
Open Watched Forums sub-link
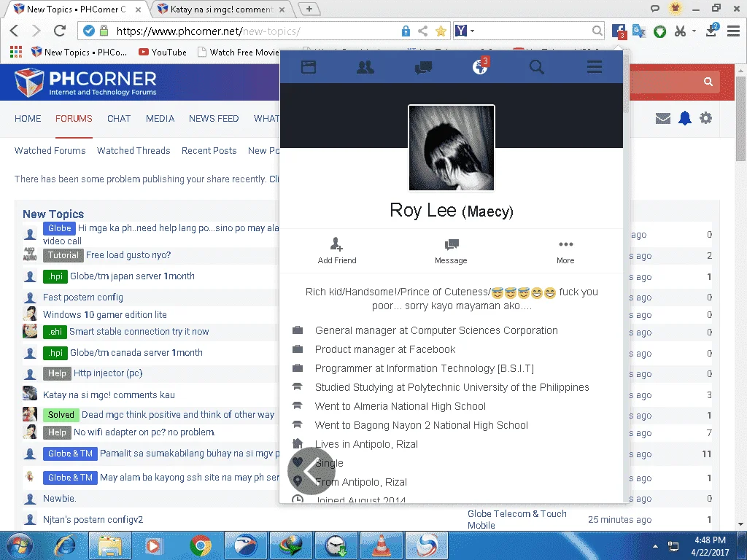(x=50, y=150)
